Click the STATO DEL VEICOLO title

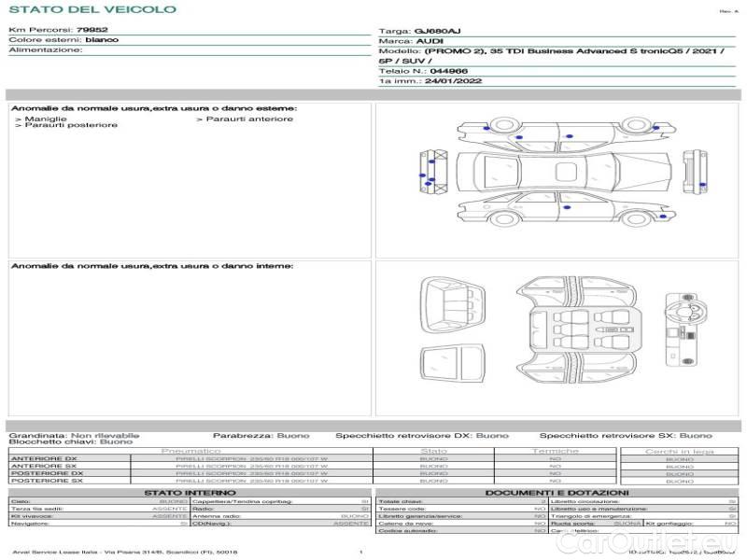(x=92, y=9)
